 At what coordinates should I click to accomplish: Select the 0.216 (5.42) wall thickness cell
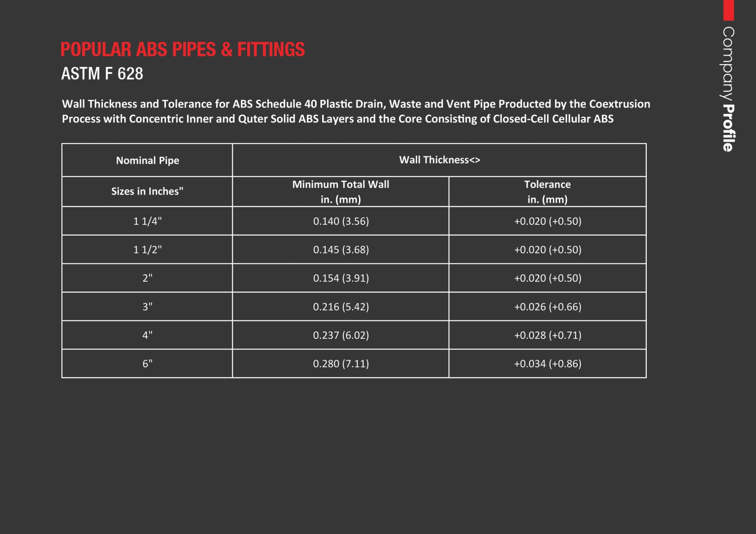point(341,307)
